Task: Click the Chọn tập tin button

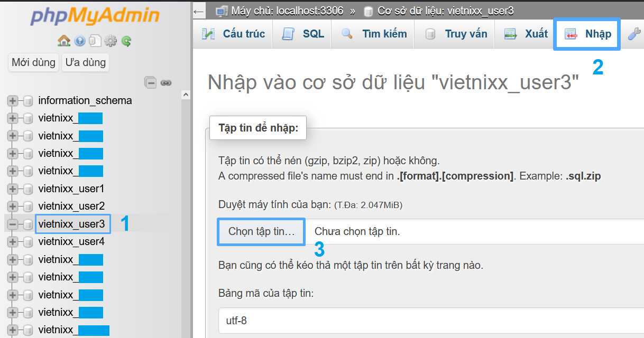Action: (x=261, y=232)
